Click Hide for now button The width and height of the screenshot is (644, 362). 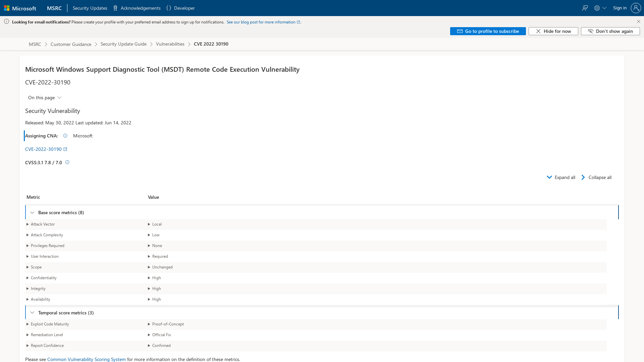point(553,31)
